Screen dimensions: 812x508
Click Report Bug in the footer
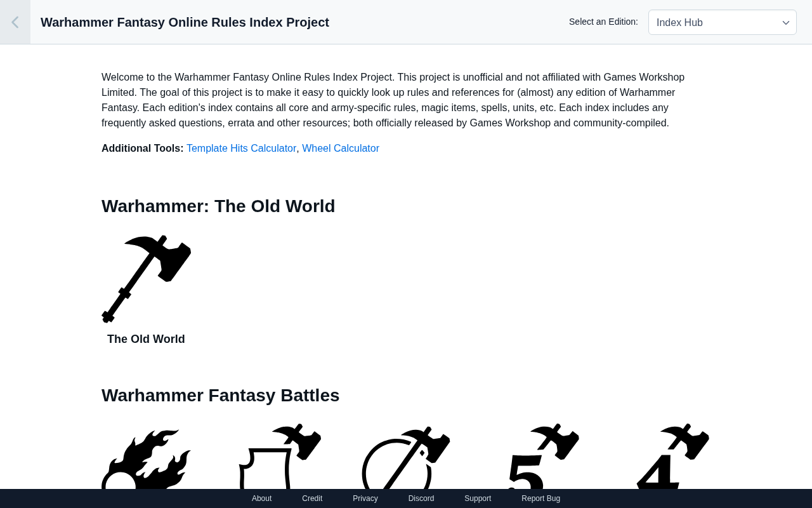coord(540,498)
